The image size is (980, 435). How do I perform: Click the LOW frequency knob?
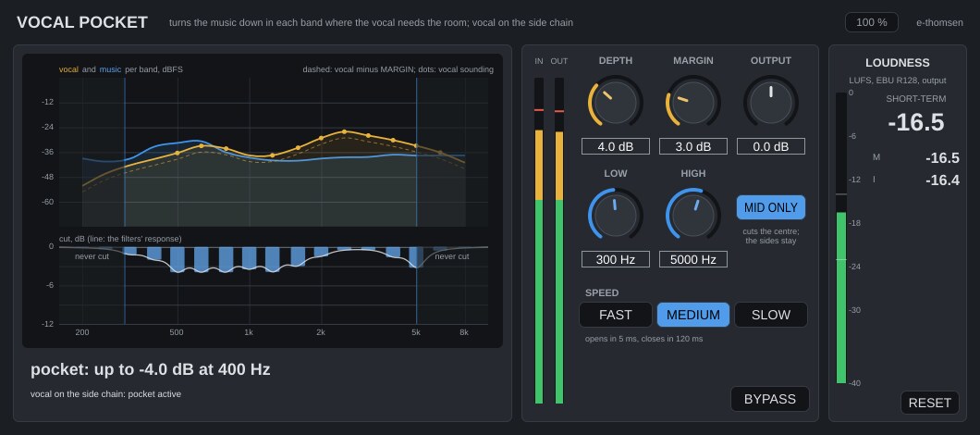tap(615, 216)
